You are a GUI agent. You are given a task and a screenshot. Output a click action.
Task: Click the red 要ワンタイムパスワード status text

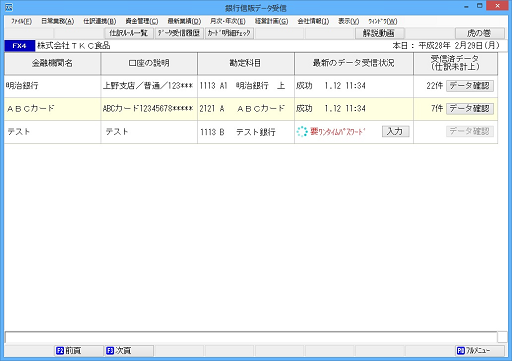[x=338, y=132]
